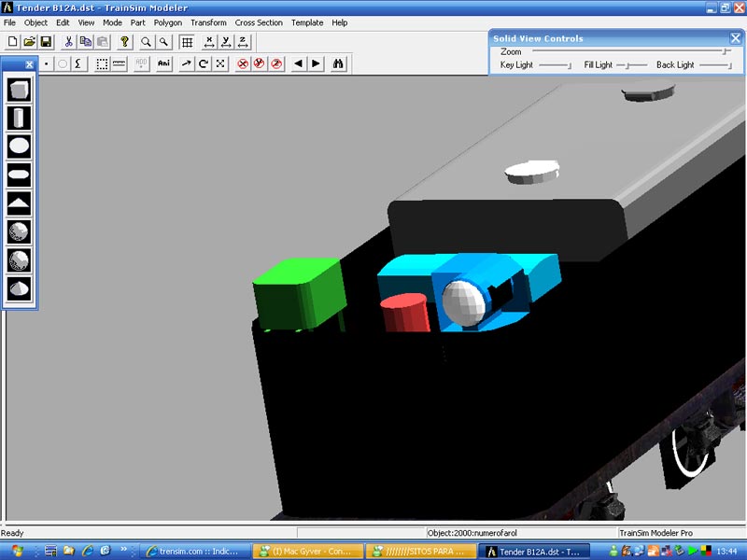
Task: Open the Polygon menu
Action: [168, 22]
